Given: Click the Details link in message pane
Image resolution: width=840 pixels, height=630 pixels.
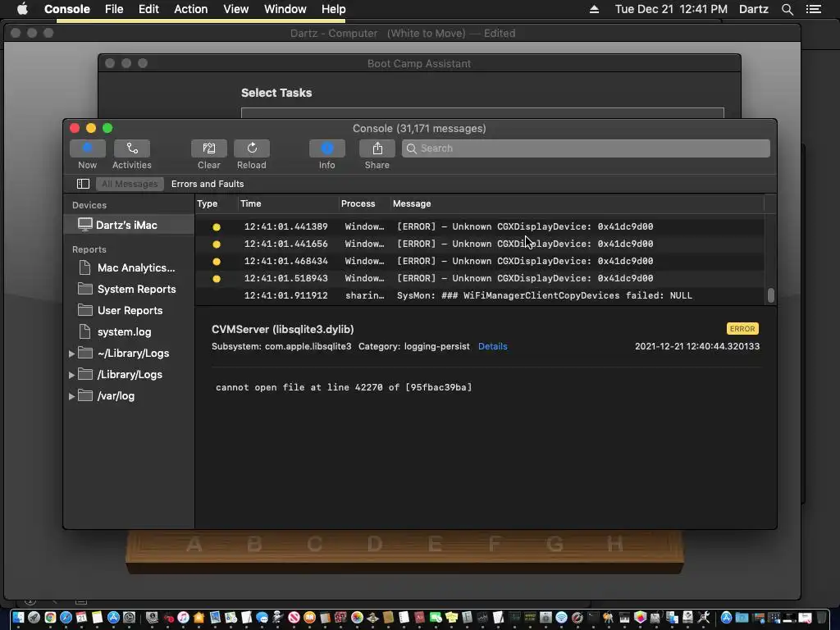Looking at the screenshot, I should (x=493, y=347).
